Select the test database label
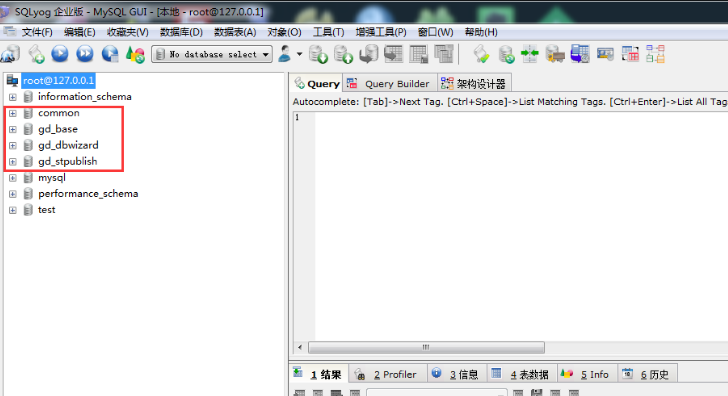 (x=46, y=210)
